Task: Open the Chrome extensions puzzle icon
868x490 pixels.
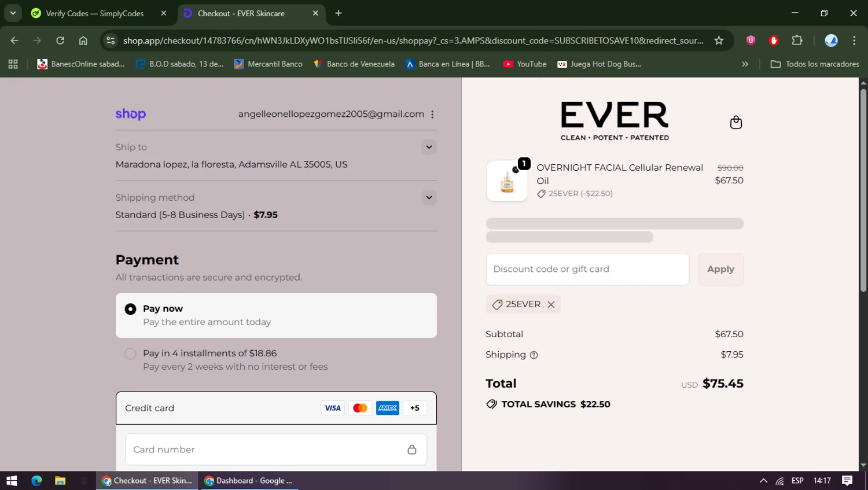Action: (x=797, y=40)
